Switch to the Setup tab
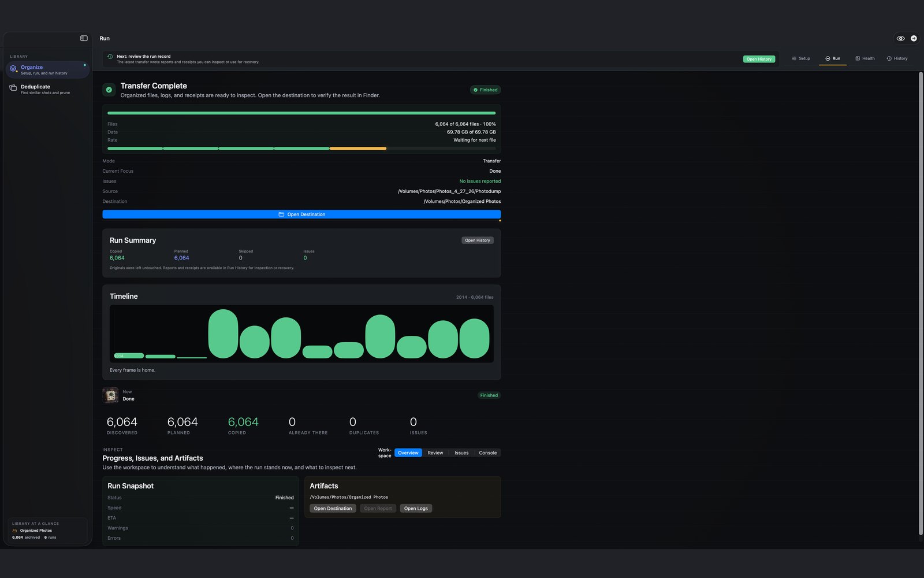 pyautogui.click(x=800, y=58)
